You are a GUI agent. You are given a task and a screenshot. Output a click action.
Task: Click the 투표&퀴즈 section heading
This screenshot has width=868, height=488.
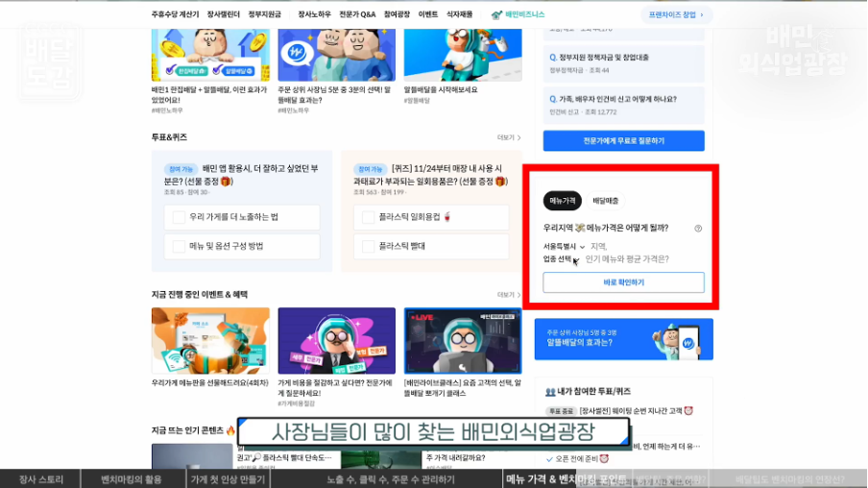pos(169,137)
